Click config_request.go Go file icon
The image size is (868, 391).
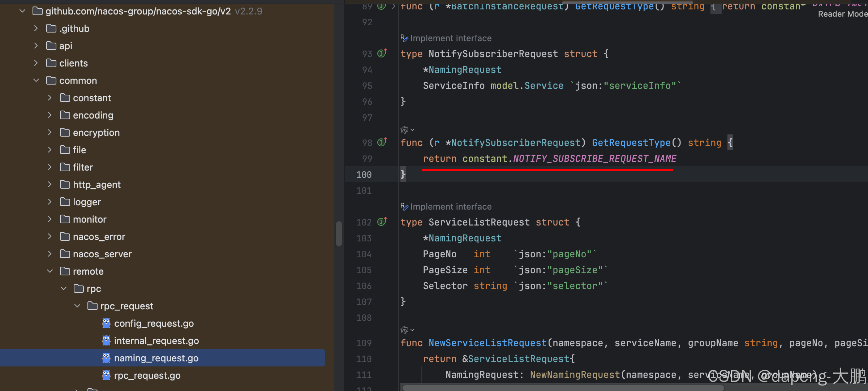pos(106,323)
